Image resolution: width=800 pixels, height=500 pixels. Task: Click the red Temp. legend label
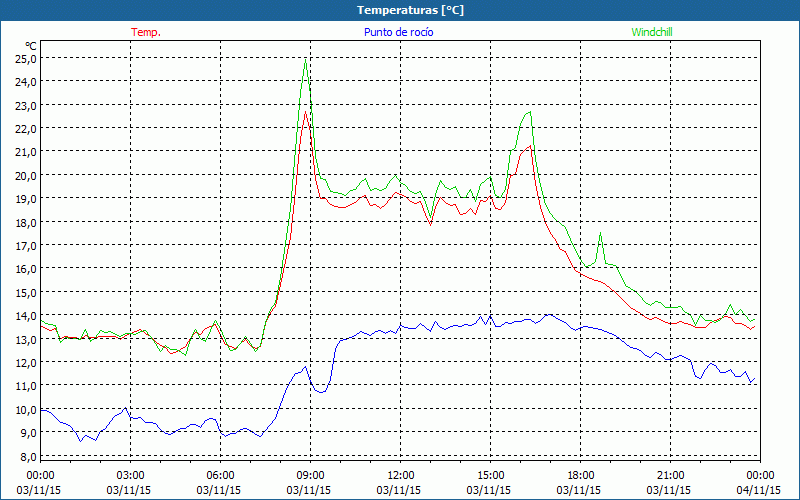click(x=146, y=32)
